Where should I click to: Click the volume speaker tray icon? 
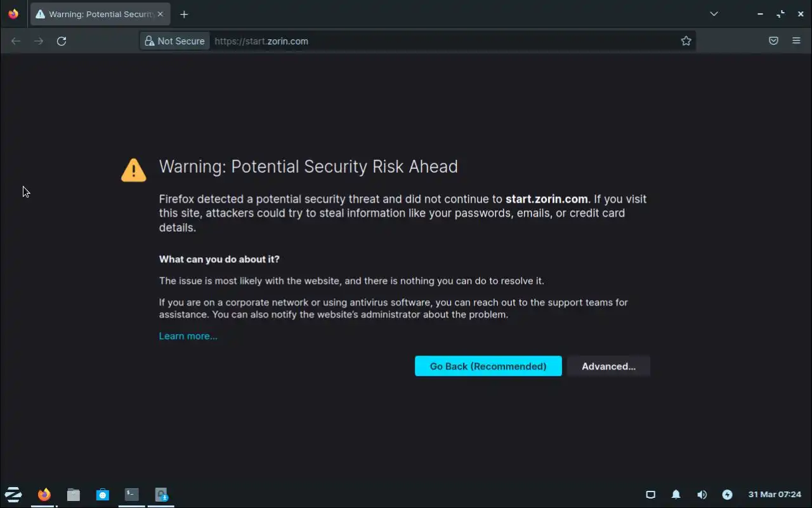coord(702,495)
